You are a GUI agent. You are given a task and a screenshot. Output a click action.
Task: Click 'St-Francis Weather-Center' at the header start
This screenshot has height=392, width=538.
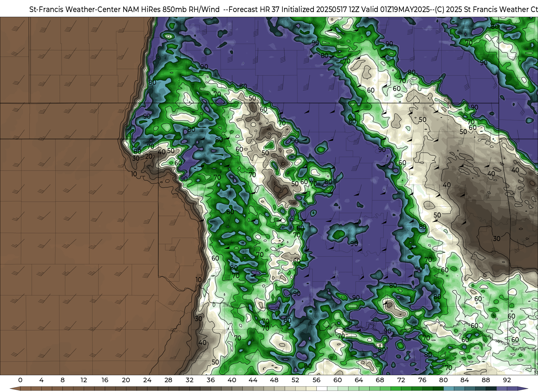click(75, 10)
